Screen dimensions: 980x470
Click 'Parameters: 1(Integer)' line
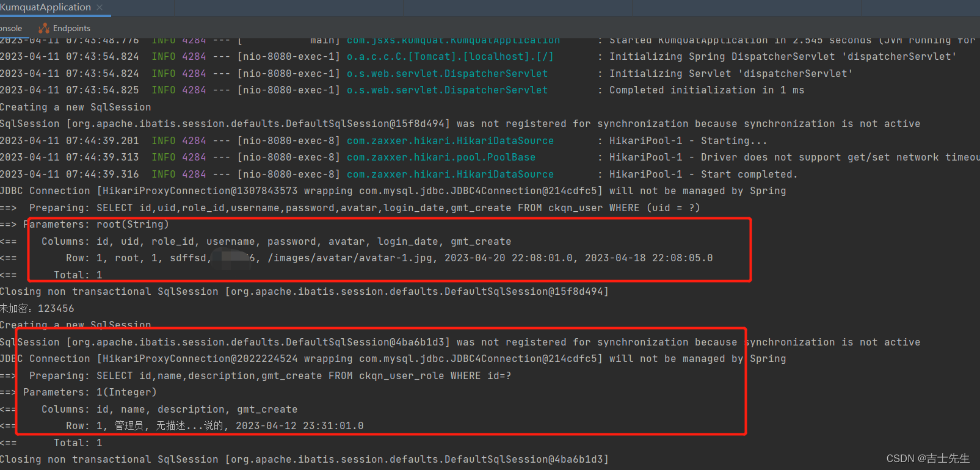click(x=90, y=392)
